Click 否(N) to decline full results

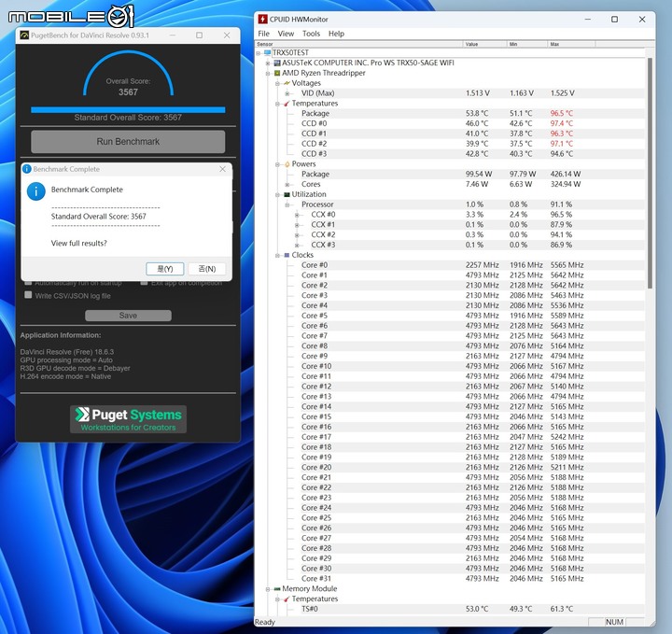(x=207, y=269)
